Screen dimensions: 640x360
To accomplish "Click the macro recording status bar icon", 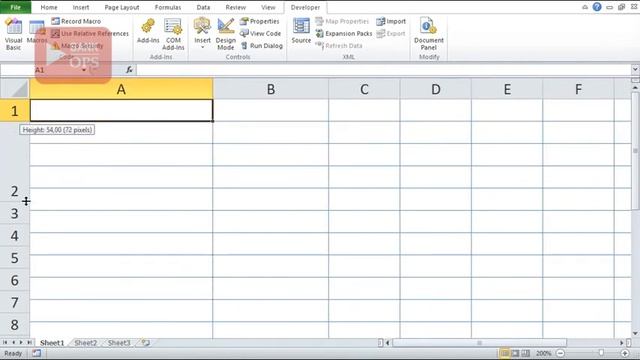I will (36, 353).
